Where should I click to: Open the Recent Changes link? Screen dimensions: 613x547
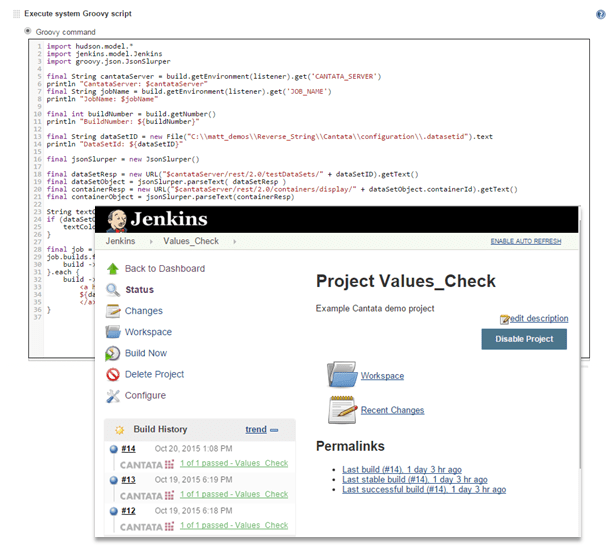point(393,410)
